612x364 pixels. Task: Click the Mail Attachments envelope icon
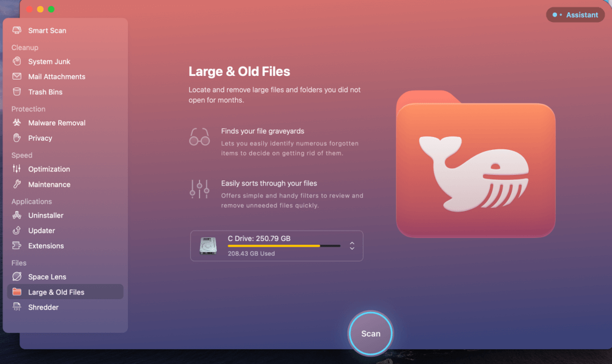(x=17, y=77)
